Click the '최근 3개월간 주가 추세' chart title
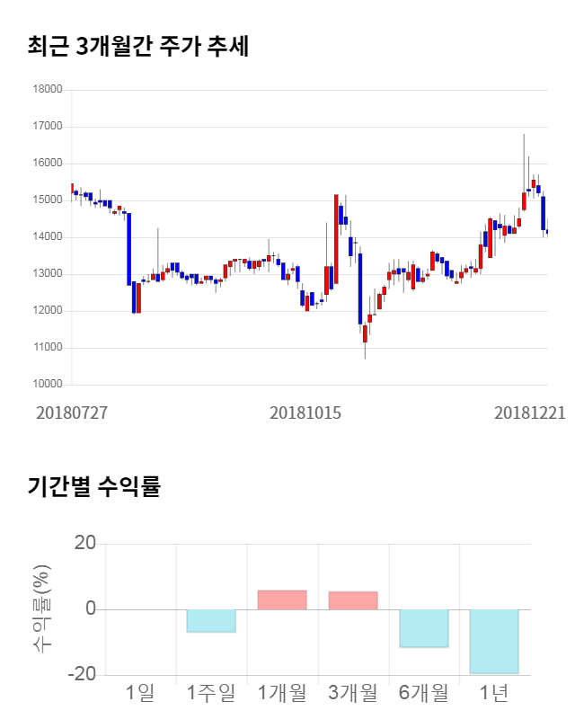 (137, 46)
